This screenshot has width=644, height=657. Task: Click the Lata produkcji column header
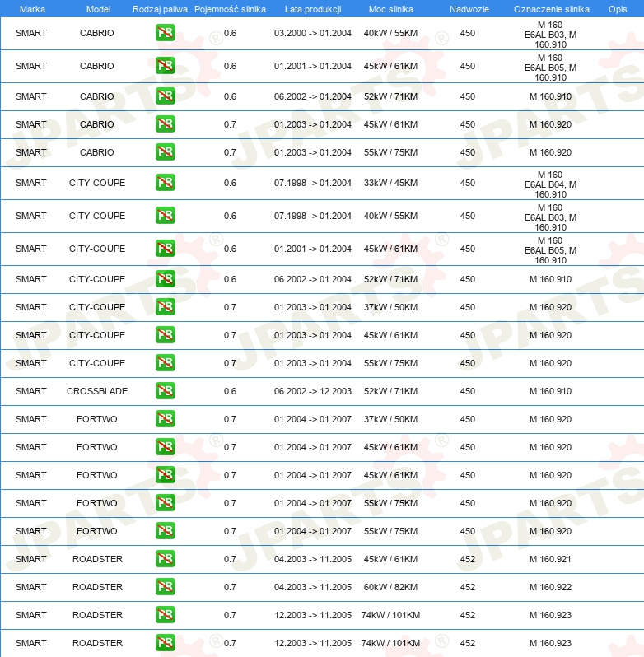(x=312, y=8)
